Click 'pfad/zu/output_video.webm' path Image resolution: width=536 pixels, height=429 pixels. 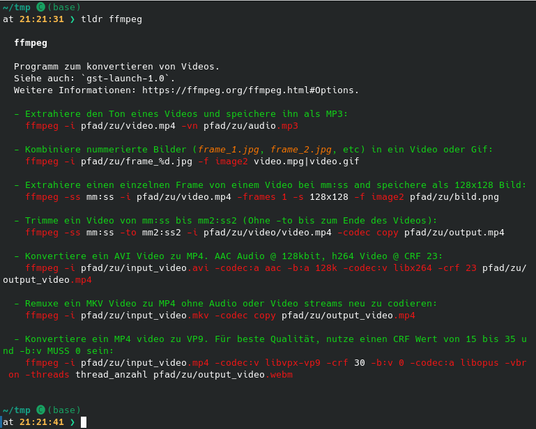[x=223, y=375]
